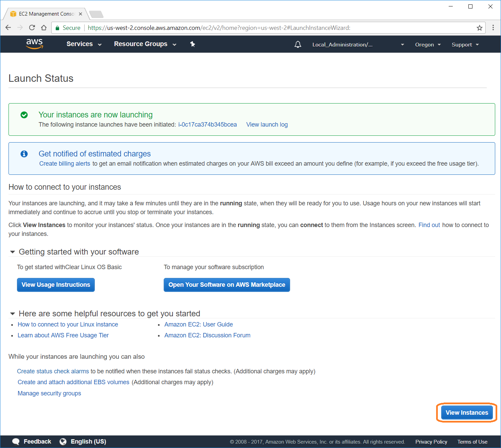
Task: Click Create and attach additional EBS volumes
Action: click(73, 382)
